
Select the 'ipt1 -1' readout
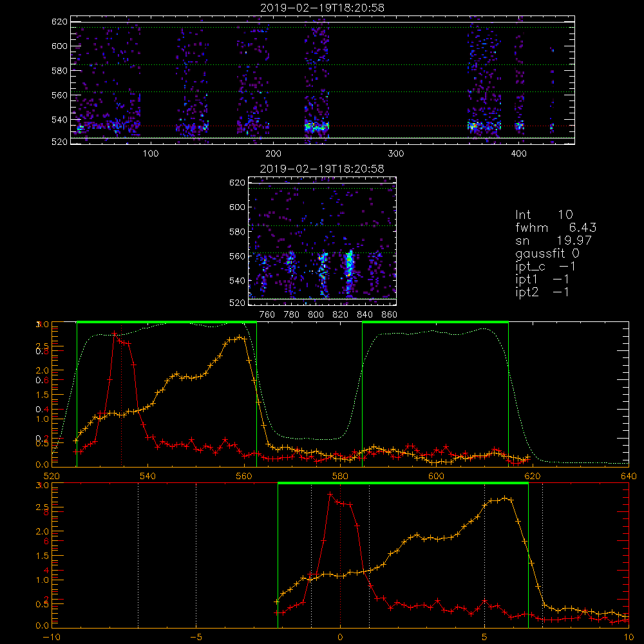[542, 279]
